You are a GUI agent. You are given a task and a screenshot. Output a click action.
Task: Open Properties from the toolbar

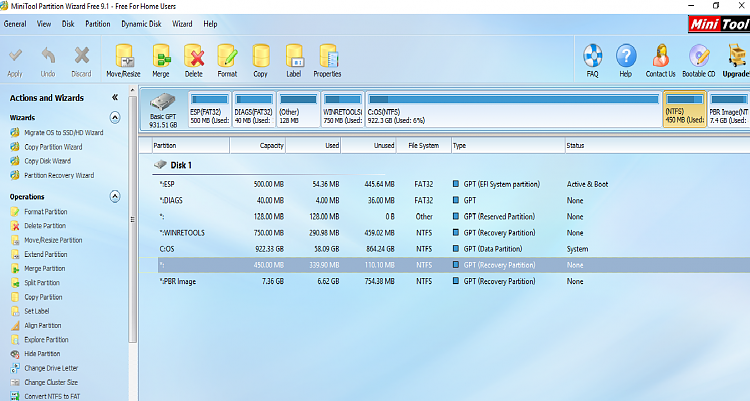click(328, 56)
